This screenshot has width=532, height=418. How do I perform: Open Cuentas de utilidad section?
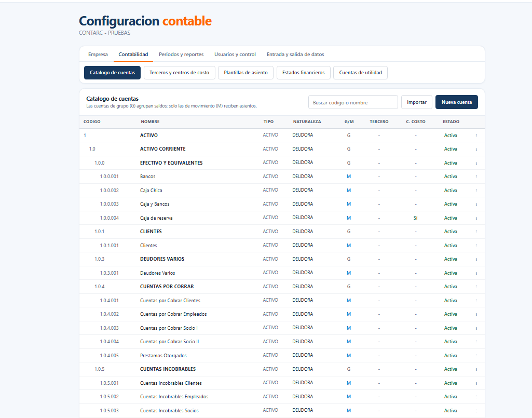pos(360,73)
